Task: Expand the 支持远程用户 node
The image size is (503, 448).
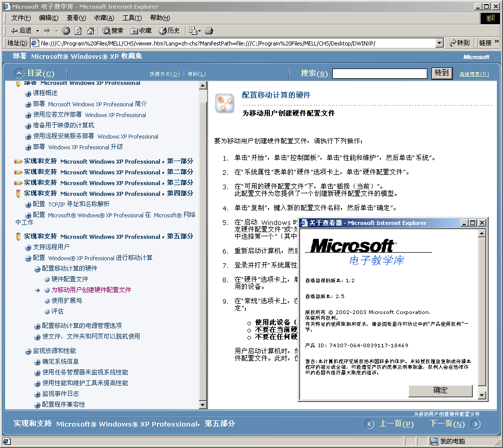Action: (28, 248)
